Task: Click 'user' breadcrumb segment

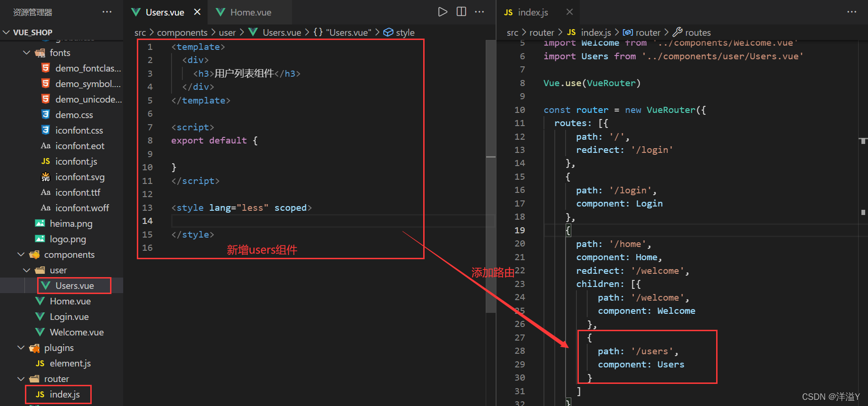Action: (x=227, y=32)
